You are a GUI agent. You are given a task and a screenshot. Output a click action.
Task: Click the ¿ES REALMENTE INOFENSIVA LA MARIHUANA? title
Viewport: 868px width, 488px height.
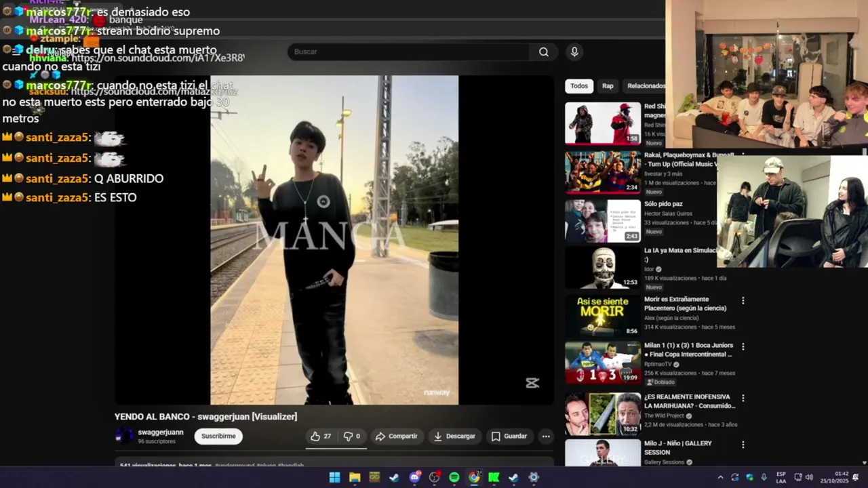point(690,401)
